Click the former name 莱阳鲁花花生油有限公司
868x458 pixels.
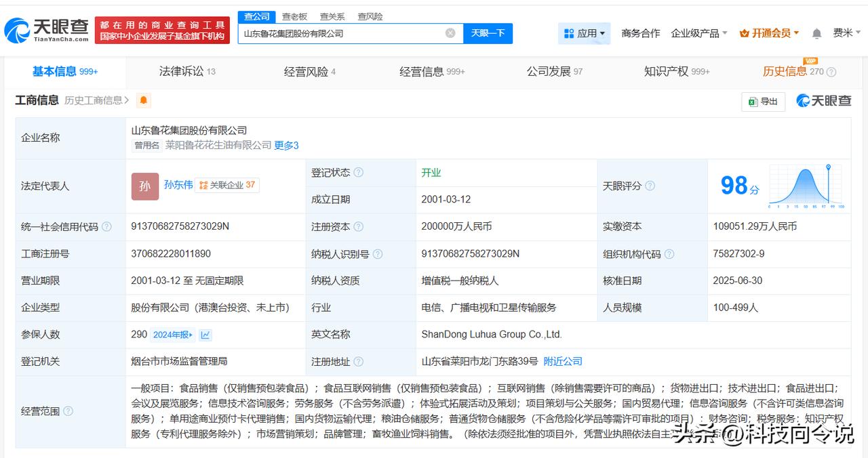218,145
